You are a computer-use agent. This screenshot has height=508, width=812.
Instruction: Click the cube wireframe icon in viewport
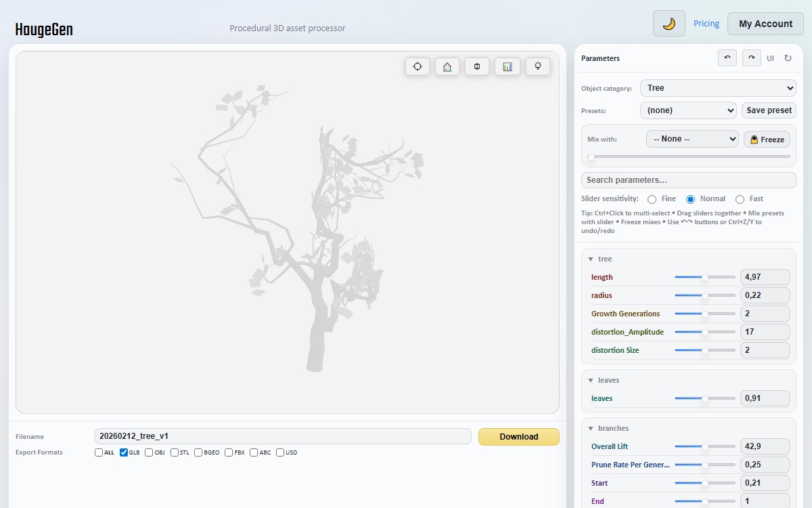coord(477,66)
